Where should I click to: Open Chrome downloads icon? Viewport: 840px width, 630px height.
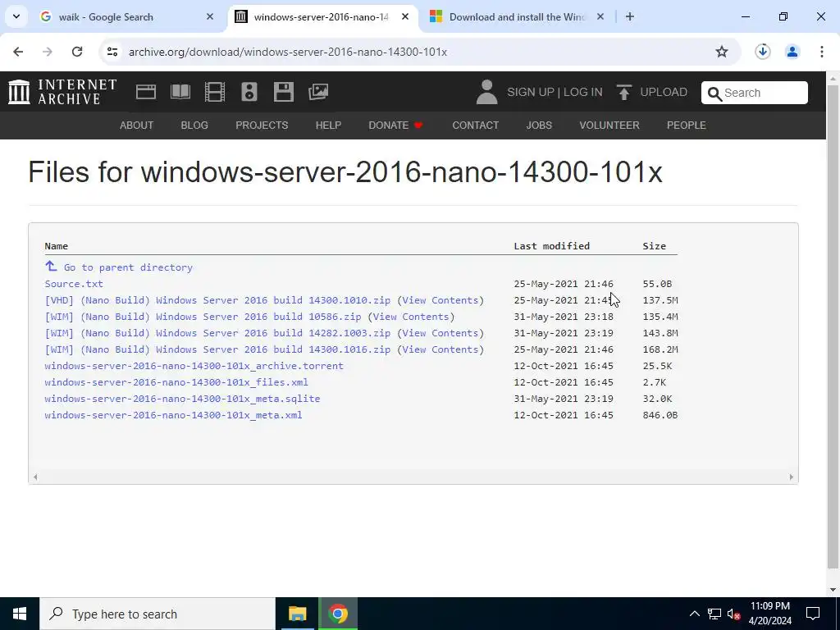(762, 52)
